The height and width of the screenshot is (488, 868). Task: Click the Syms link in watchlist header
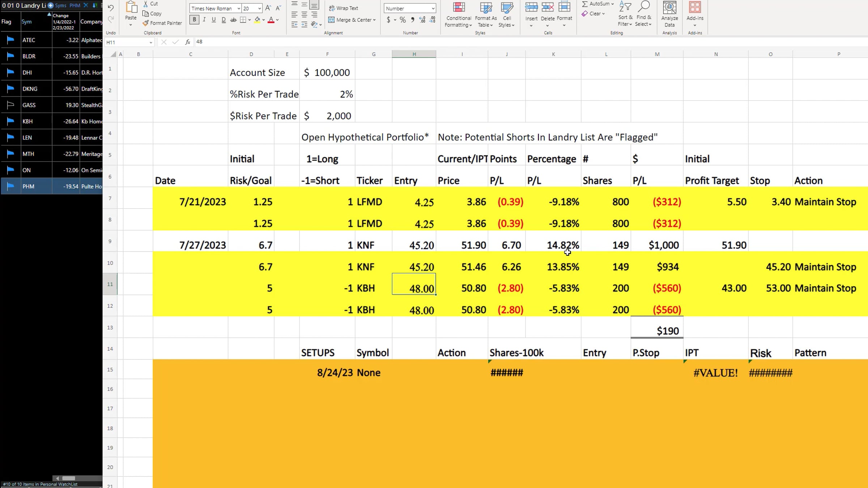(61, 5)
